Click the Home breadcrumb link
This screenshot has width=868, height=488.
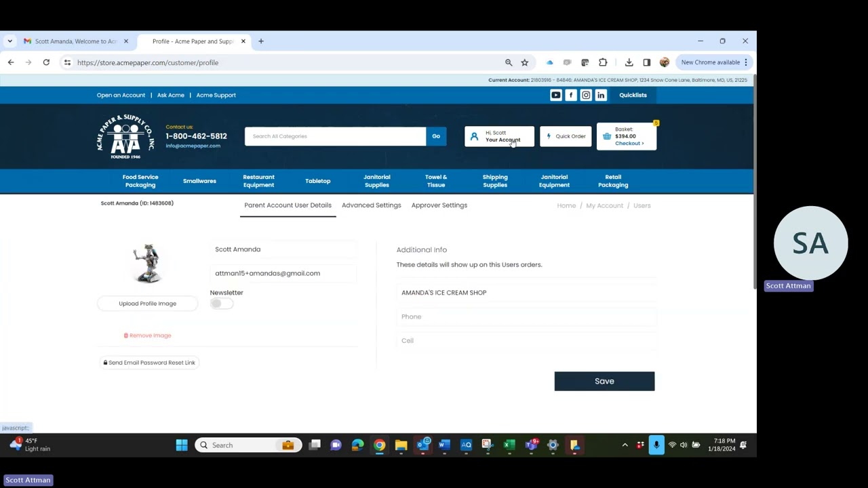click(x=566, y=205)
